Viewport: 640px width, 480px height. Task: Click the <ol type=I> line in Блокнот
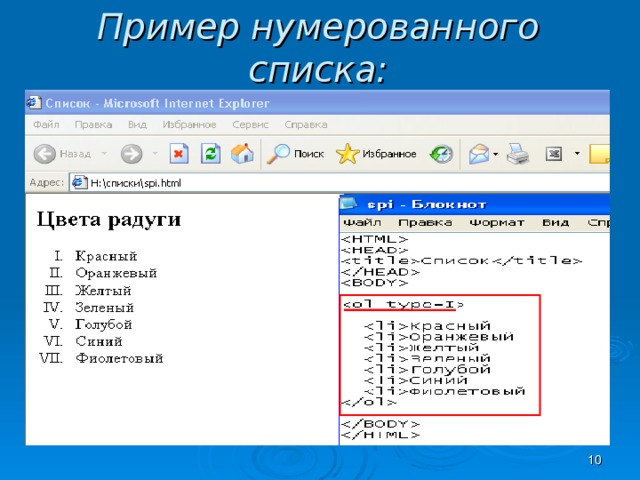click(x=404, y=304)
